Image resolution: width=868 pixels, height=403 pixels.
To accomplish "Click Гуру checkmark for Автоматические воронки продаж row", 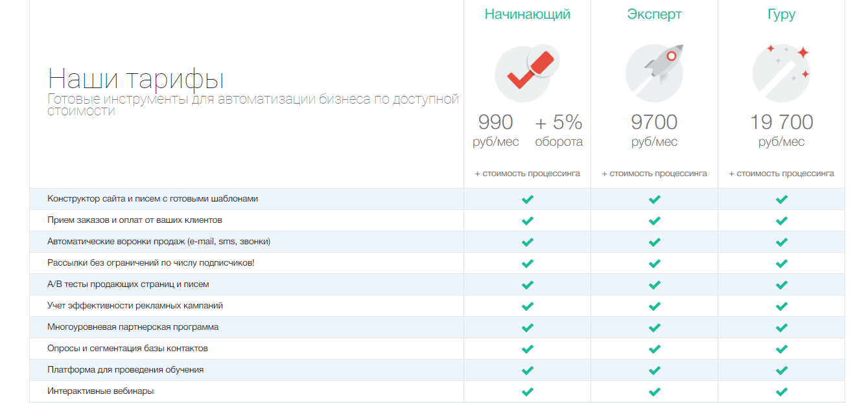I will (781, 242).
